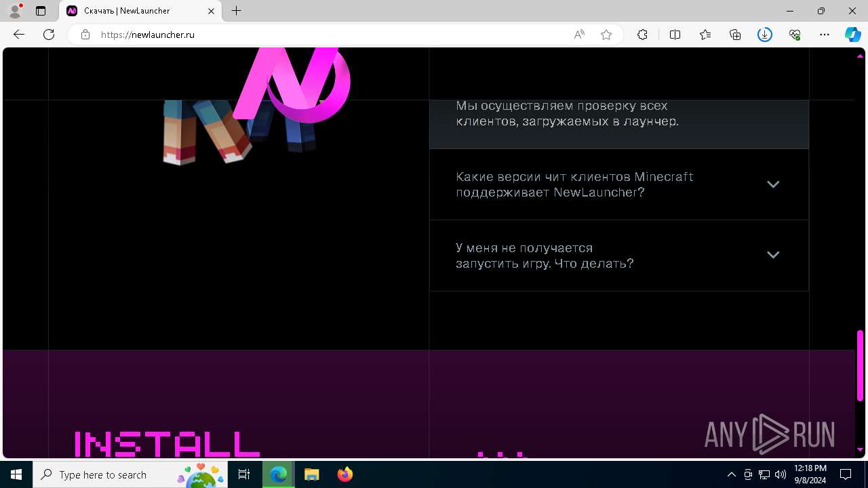Click the page vertical scrollbar thumb
868x488 pixels.
[860, 365]
